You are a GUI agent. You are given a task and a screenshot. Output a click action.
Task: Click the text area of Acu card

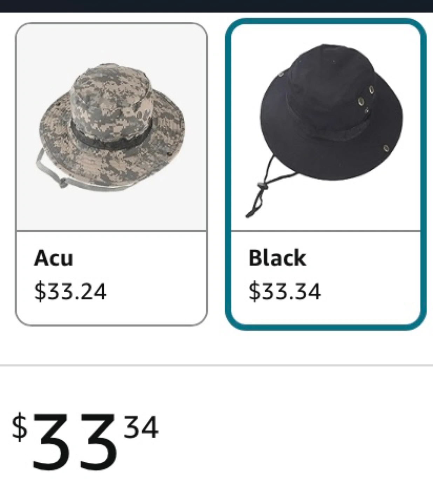111,278
